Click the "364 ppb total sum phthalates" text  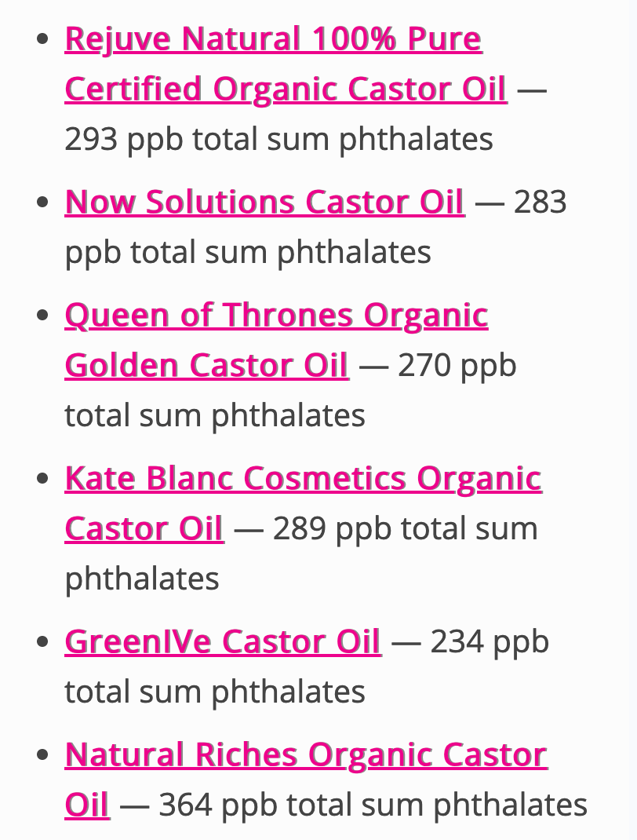pos(373,805)
